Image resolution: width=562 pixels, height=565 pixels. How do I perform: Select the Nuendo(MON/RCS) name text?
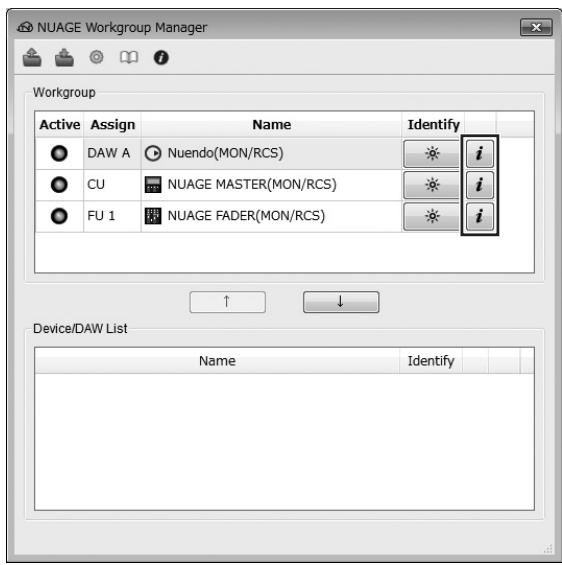point(226,153)
